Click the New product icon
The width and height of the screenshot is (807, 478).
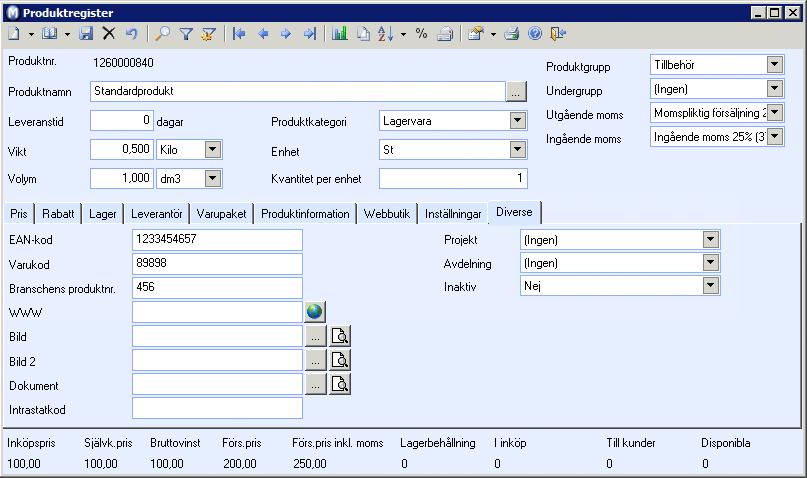[x=14, y=34]
